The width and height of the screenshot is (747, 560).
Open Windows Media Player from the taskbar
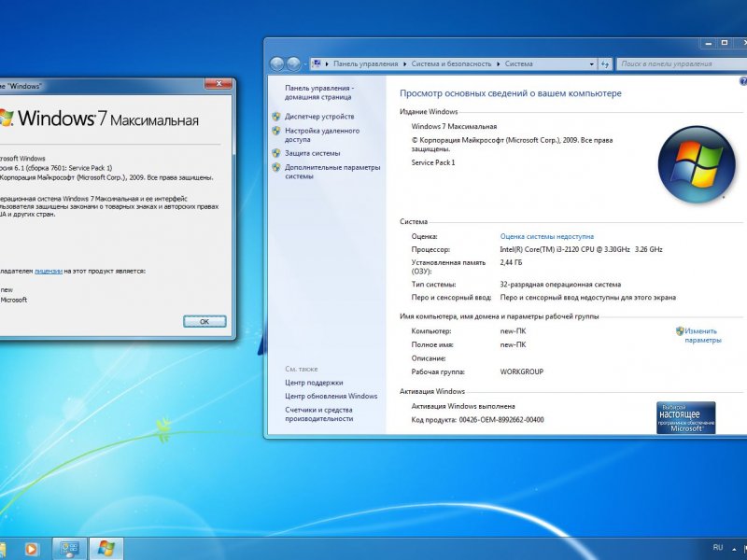click(x=32, y=549)
